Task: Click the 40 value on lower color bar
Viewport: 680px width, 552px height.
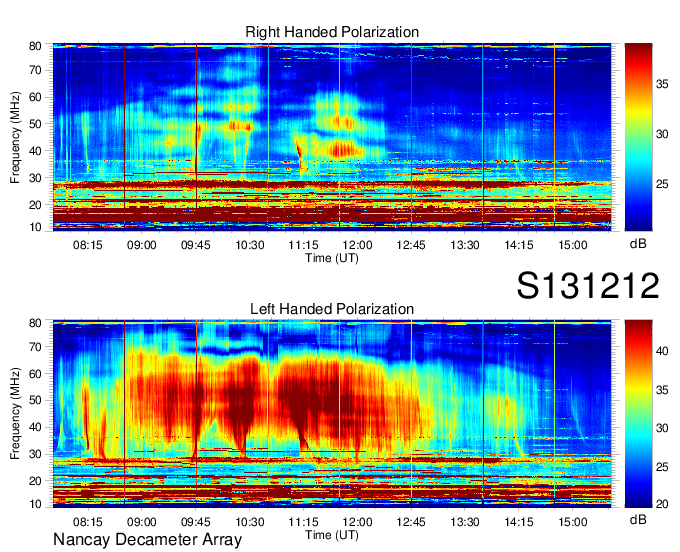Action: (662, 351)
